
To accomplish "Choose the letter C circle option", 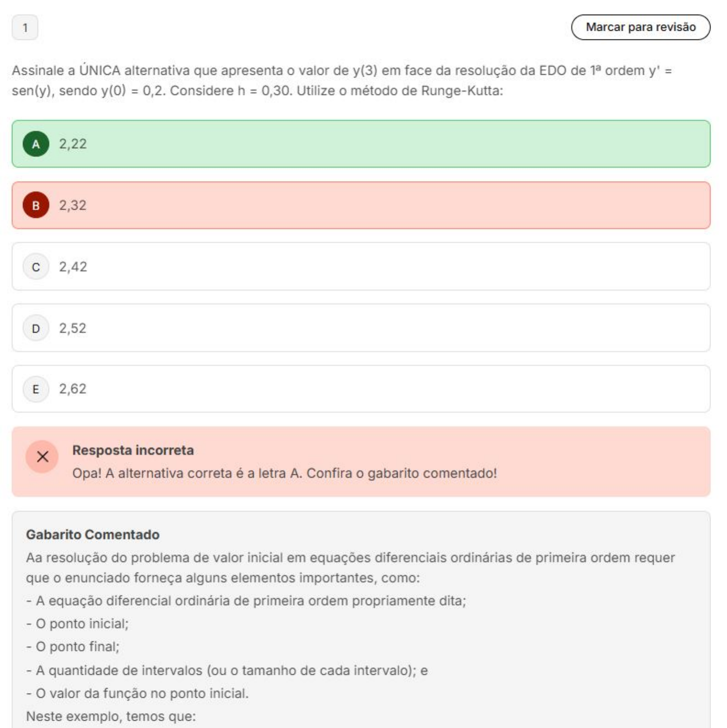I will pos(36,267).
